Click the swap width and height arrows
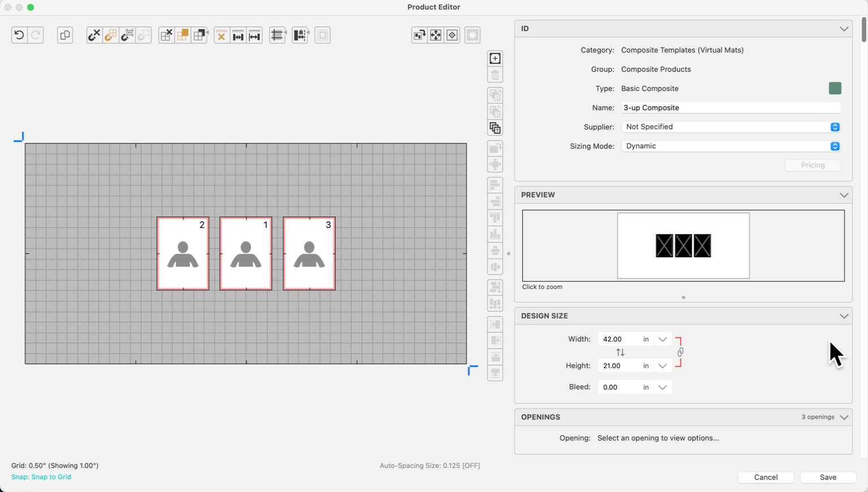868x492 pixels. (620, 352)
